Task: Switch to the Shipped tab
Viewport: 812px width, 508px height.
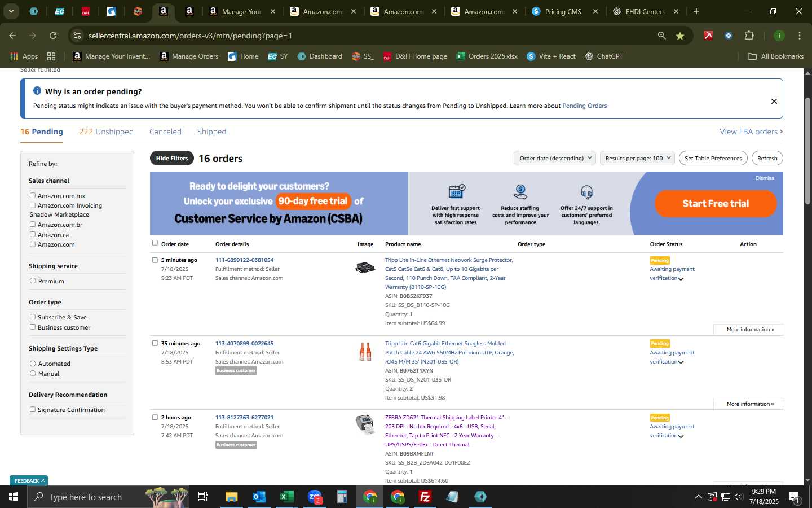Action: (x=211, y=132)
